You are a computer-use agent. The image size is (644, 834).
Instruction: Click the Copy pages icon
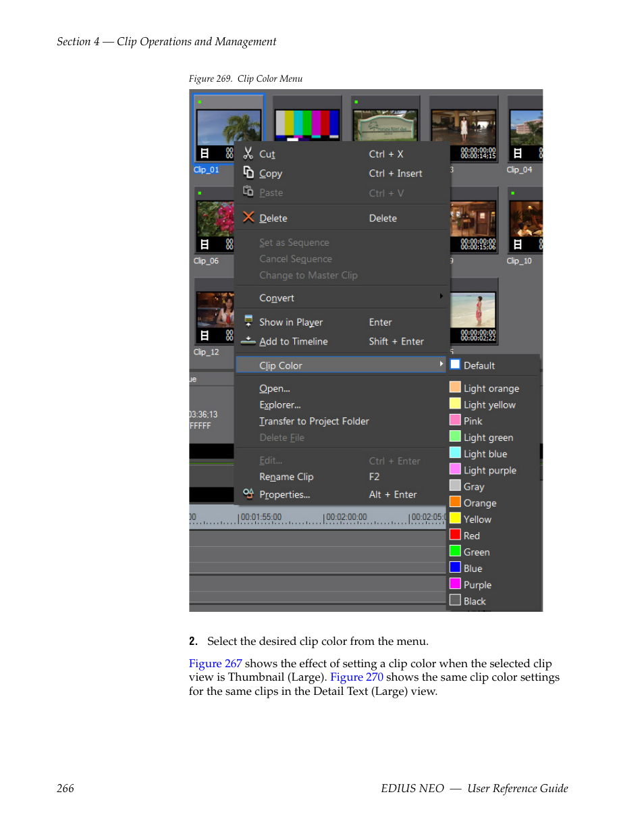[x=248, y=172]
